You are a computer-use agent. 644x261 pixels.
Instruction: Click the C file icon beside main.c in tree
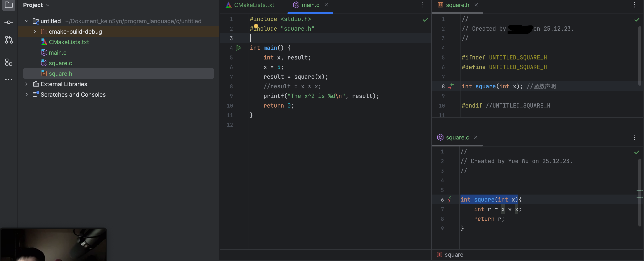pyautogui.click(x=44, y=52)
